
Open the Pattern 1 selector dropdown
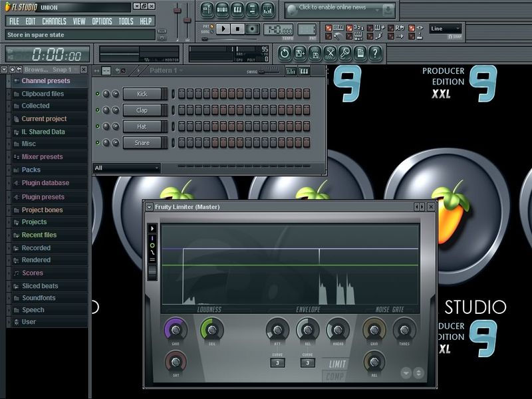(166, 70)
